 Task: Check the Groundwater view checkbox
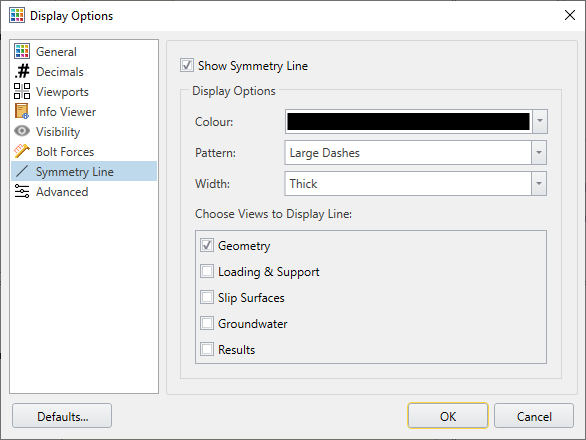click(x=207, y=323)
